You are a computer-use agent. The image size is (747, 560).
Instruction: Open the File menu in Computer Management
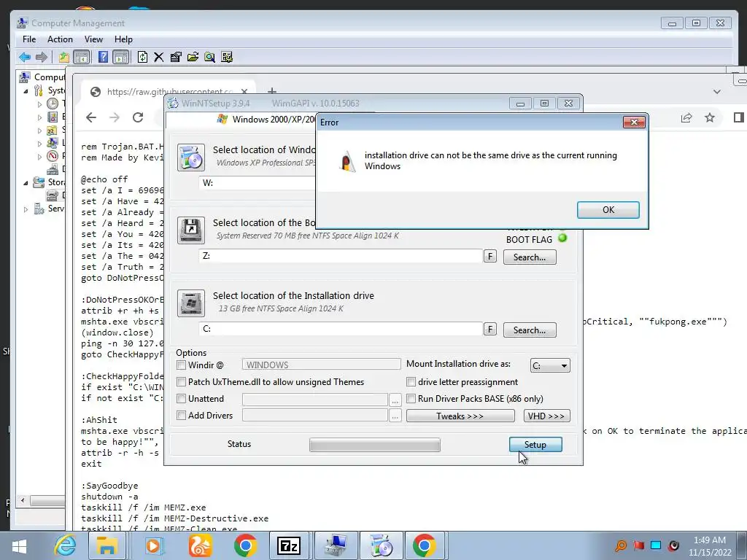tap(29, 39)
